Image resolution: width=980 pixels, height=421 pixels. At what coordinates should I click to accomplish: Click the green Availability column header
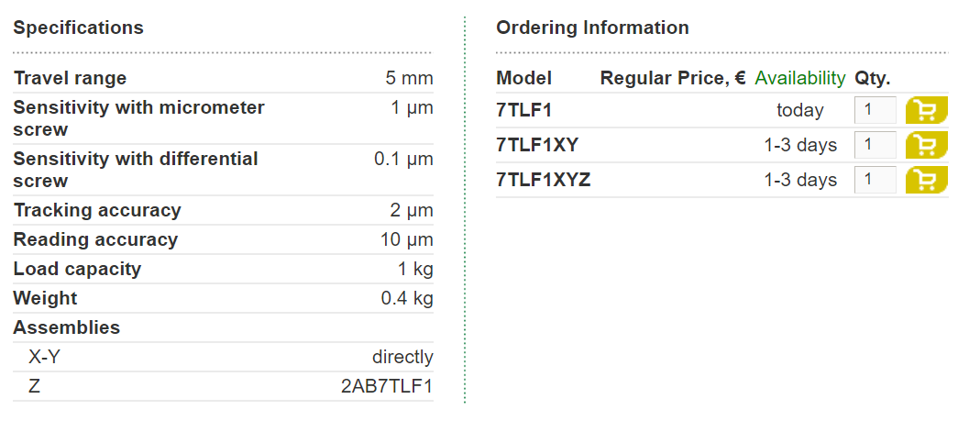click(x=800, y=78)
